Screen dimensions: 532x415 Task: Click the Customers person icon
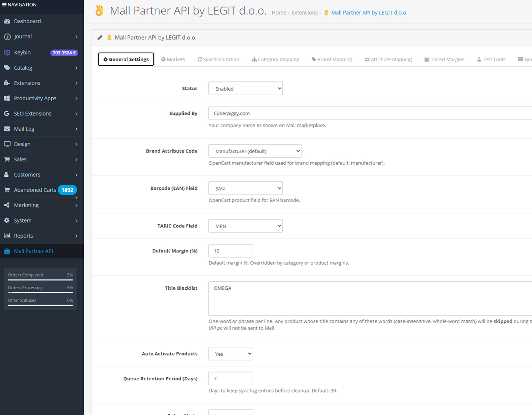point(7,175)
